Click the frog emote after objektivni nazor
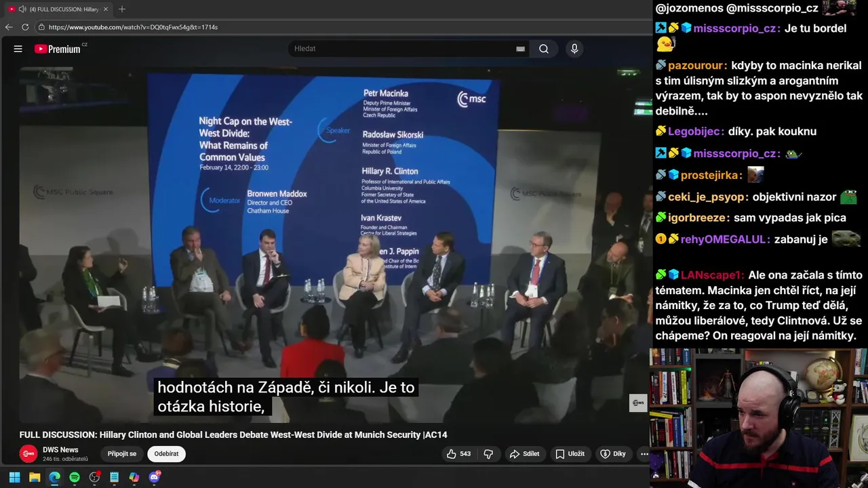This screenshot has height=488, width=868. 848,197
